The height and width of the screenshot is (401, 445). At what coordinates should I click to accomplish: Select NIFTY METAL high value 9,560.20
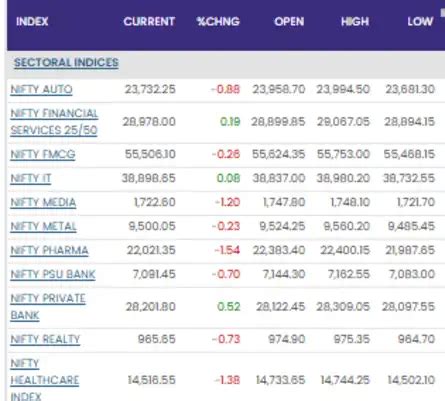pos(347,226)
